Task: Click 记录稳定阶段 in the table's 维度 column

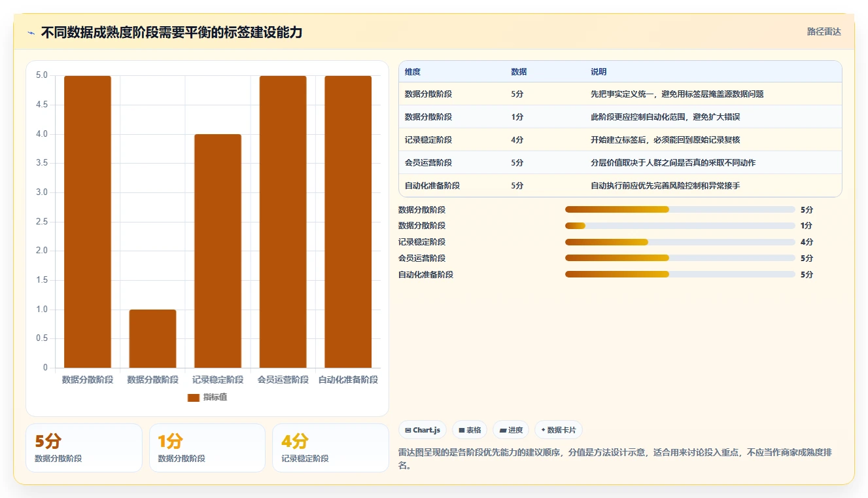Action: pos(428,140)
